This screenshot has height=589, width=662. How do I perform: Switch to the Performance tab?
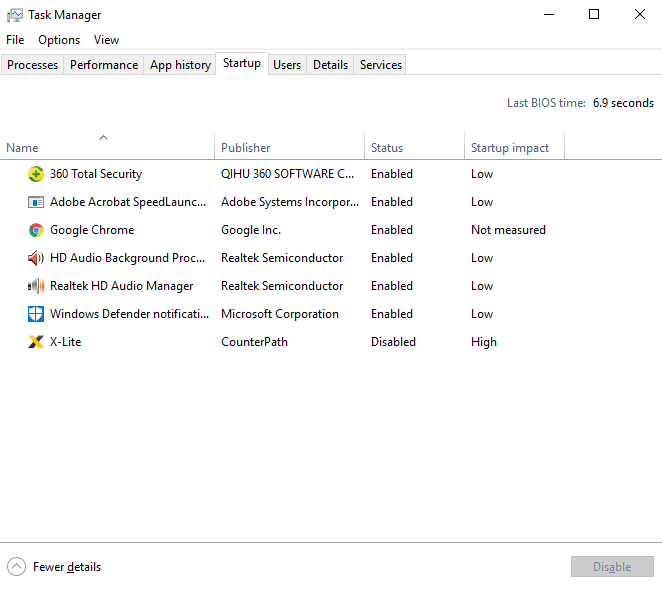[x=104, y=65]
